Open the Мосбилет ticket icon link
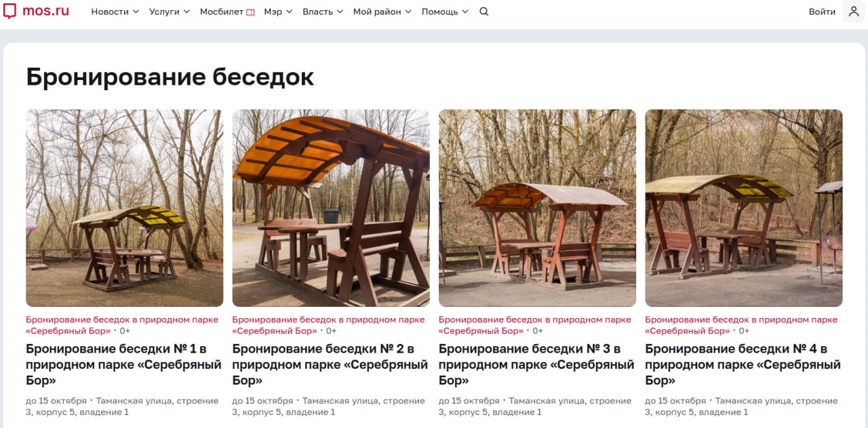The width and height of the screenshot is (868, 428). (227, 12)
